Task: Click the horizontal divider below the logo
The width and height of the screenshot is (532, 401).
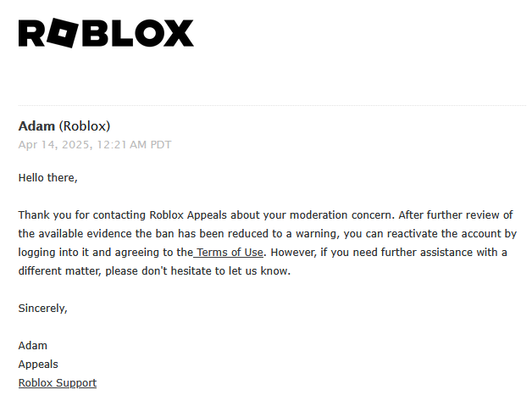Action: pyautogui.click(x=271, y=105)
